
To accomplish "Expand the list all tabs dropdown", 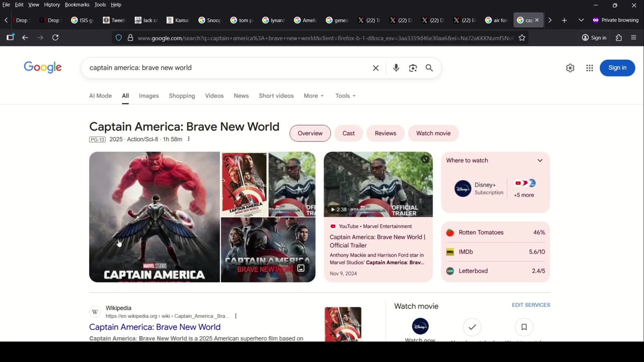I will [x=581, y=20].
